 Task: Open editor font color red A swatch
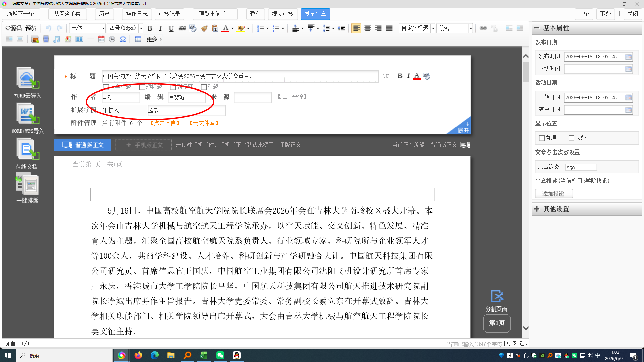pyautogui.click(x=226, y=28)
